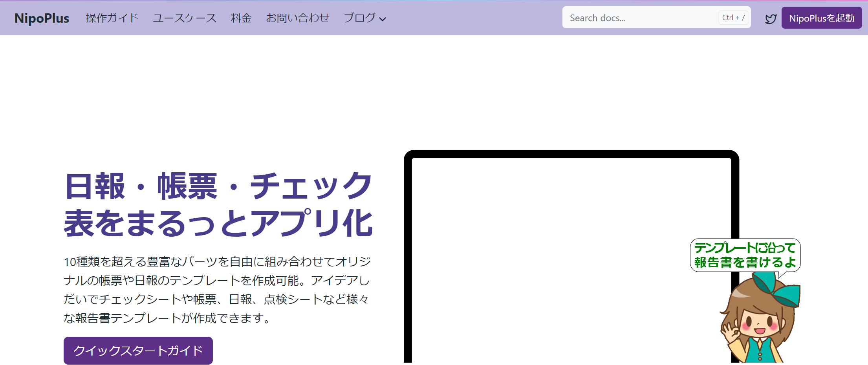Expand the ブログ dropdown menu
Viewport: 868px width, 365px height.
click(359, 18)
